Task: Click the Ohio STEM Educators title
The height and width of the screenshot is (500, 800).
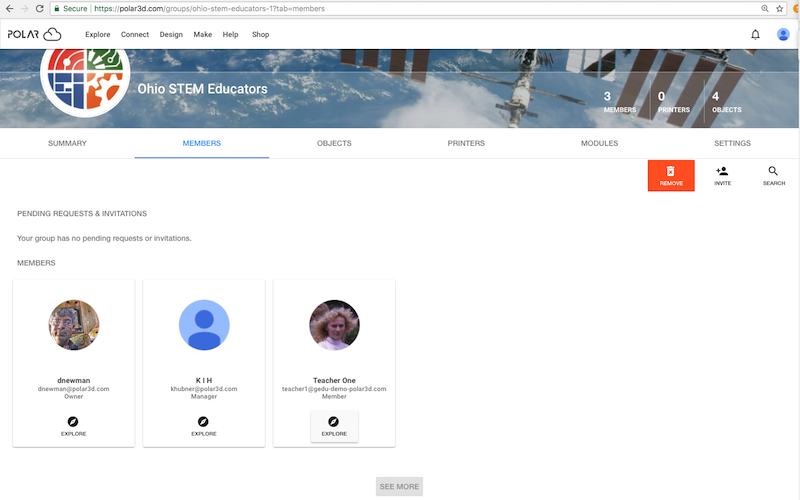Action: click(x=202, y=89)
